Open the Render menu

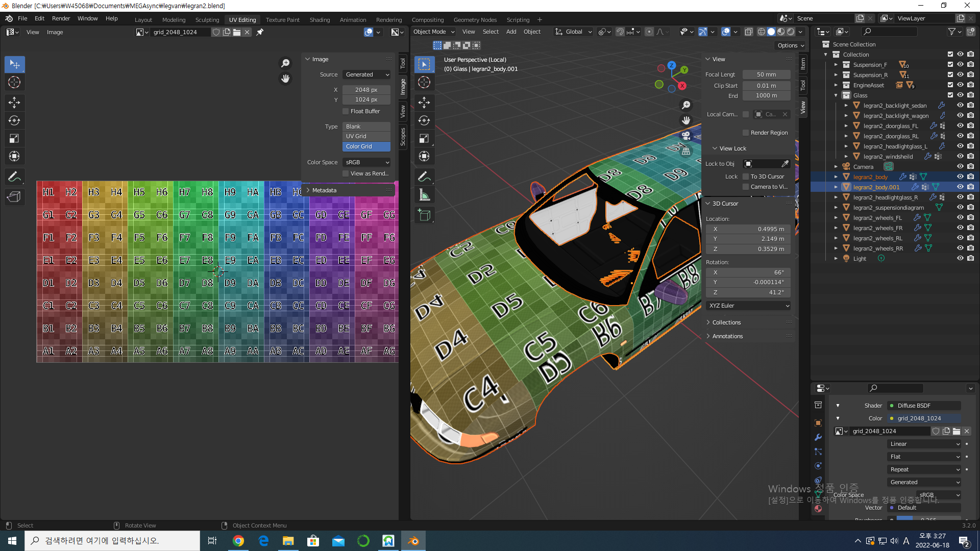[x=61, y=18]
